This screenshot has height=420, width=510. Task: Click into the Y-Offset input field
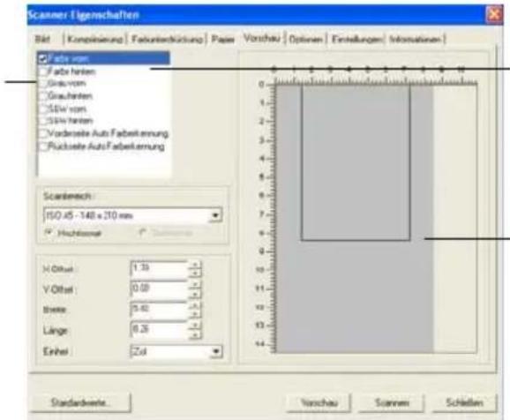point(160,289)
